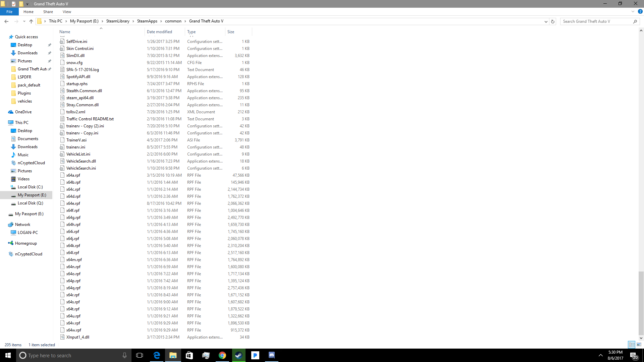Open Steam from the taskbar

(238, 355)
